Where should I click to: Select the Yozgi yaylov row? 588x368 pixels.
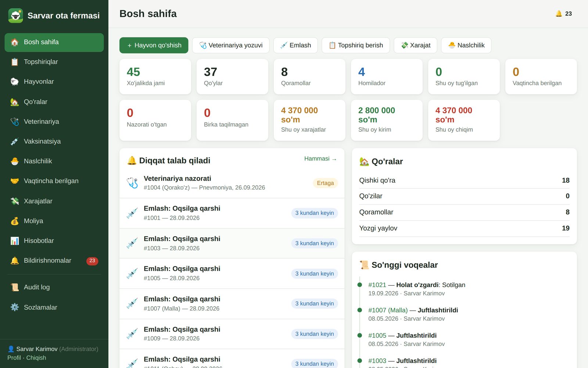(x=464, y=228)
